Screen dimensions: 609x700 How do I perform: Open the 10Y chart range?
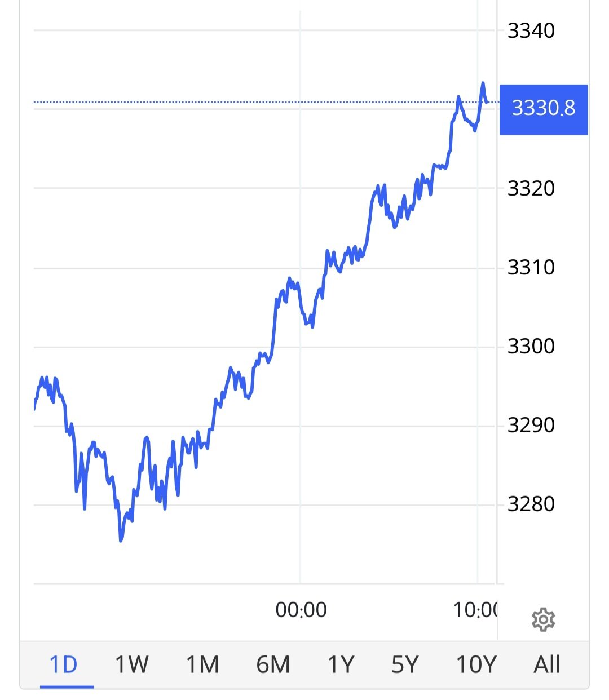tap(476, 664)
